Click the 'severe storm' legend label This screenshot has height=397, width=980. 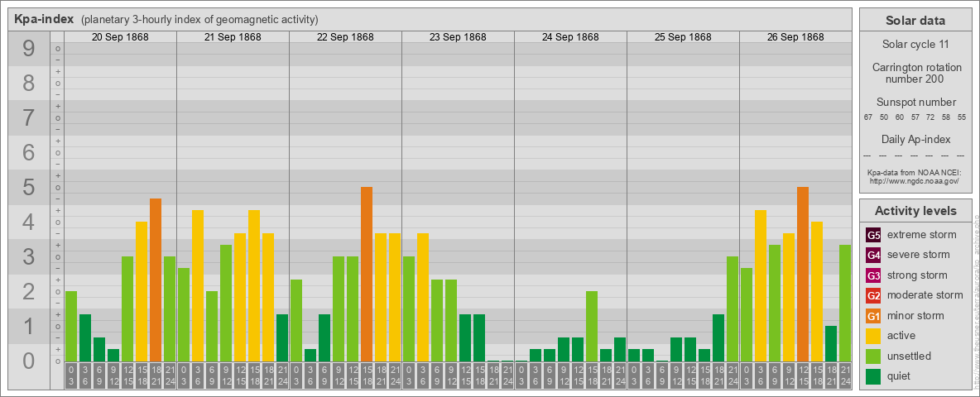[919, 255]
